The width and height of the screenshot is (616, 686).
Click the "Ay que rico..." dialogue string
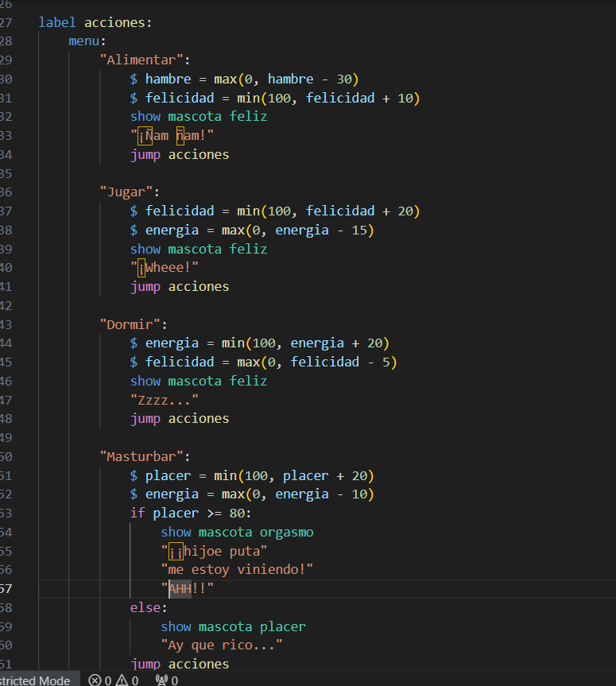pos(222,645)
